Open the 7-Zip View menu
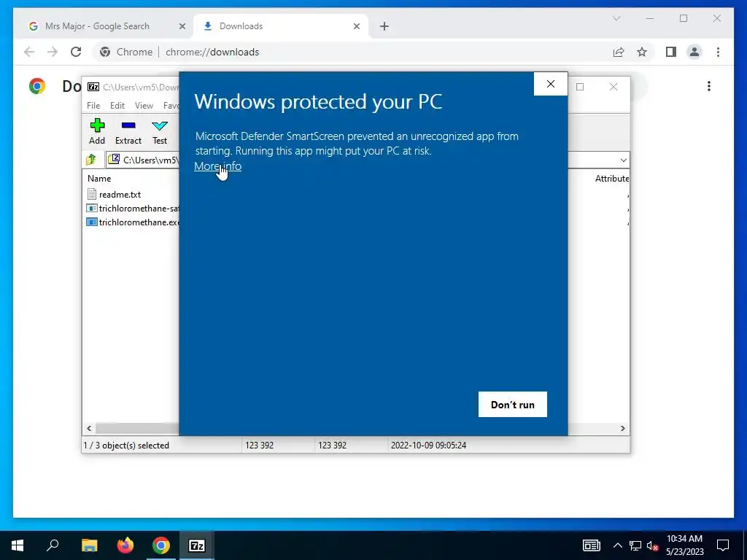Viewport: 747px width, 560px height. pos(144,106)
